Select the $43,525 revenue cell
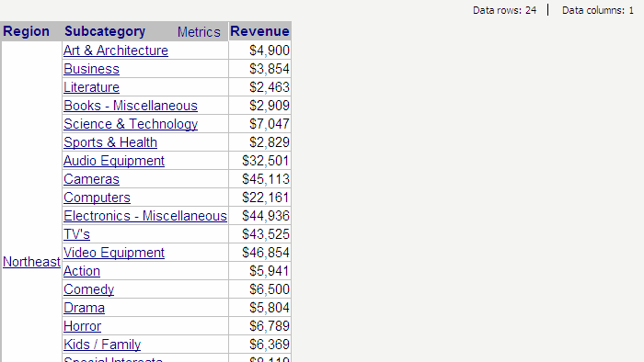Viewport: 644px width, 362px height. point(259,234)
